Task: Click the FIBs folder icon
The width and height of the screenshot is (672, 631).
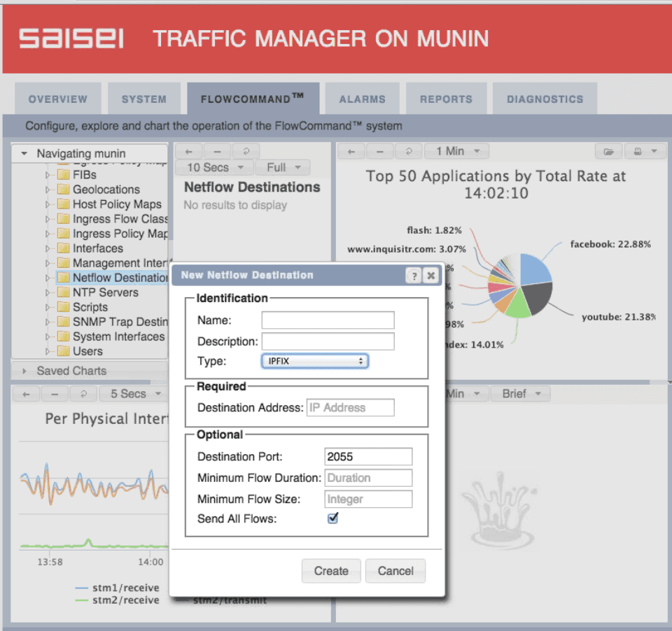Action: (x=64, y=175)
